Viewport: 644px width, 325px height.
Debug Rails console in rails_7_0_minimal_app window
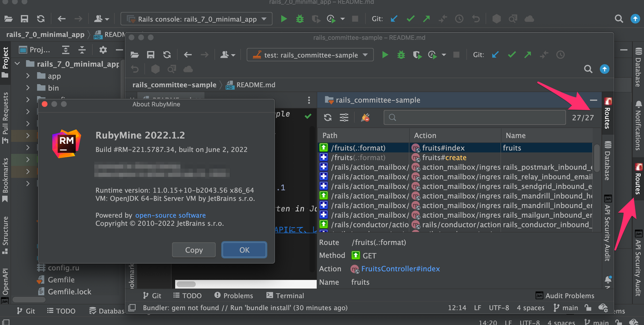[x=300, y=19]
